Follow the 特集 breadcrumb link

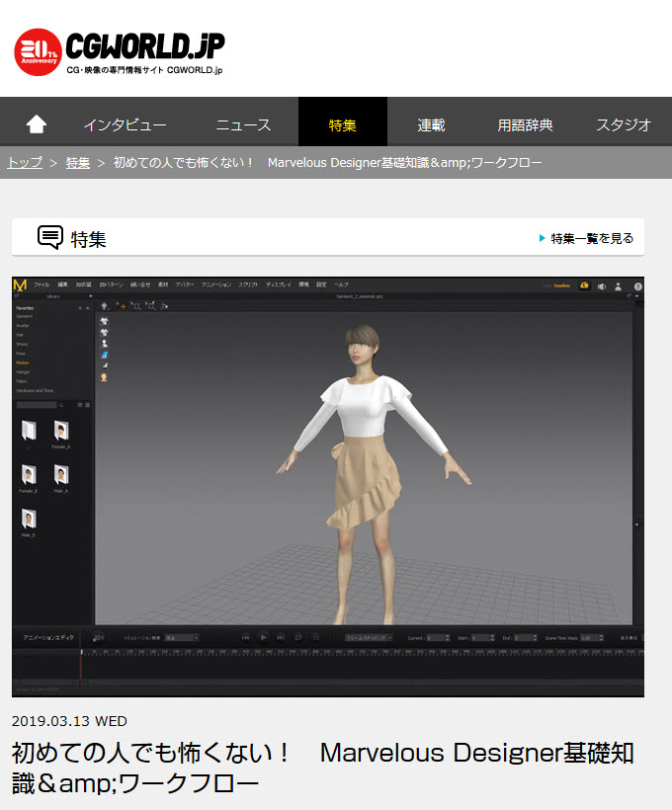[x=78, y=163]
